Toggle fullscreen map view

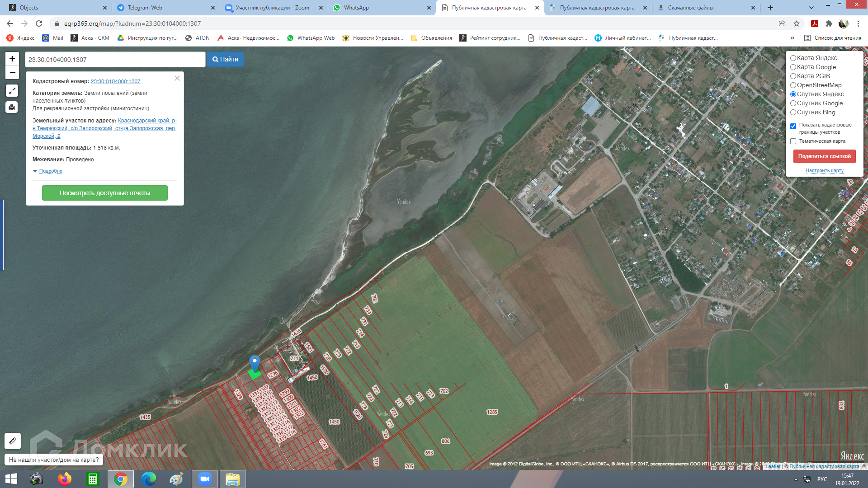tap(12, 91)
